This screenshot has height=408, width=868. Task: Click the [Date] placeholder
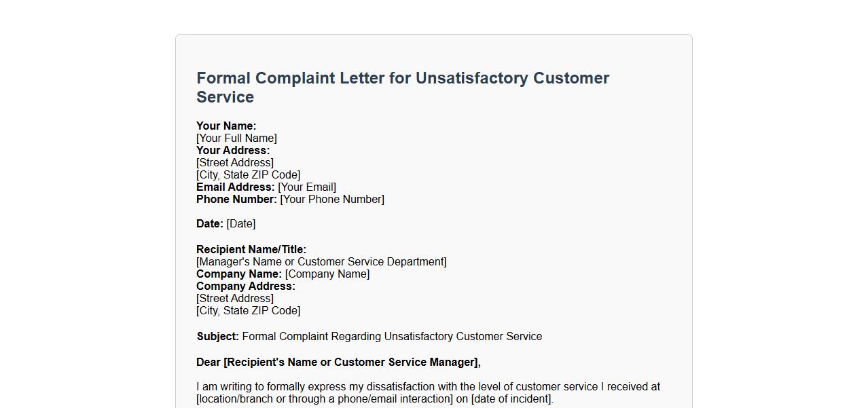tap(241, 224)
